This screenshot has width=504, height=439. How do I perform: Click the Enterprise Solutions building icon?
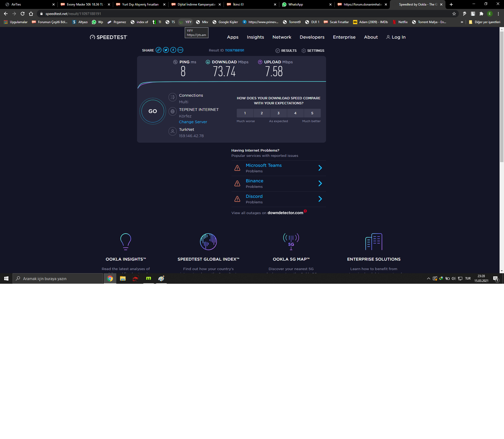click(x=374, y=242)
